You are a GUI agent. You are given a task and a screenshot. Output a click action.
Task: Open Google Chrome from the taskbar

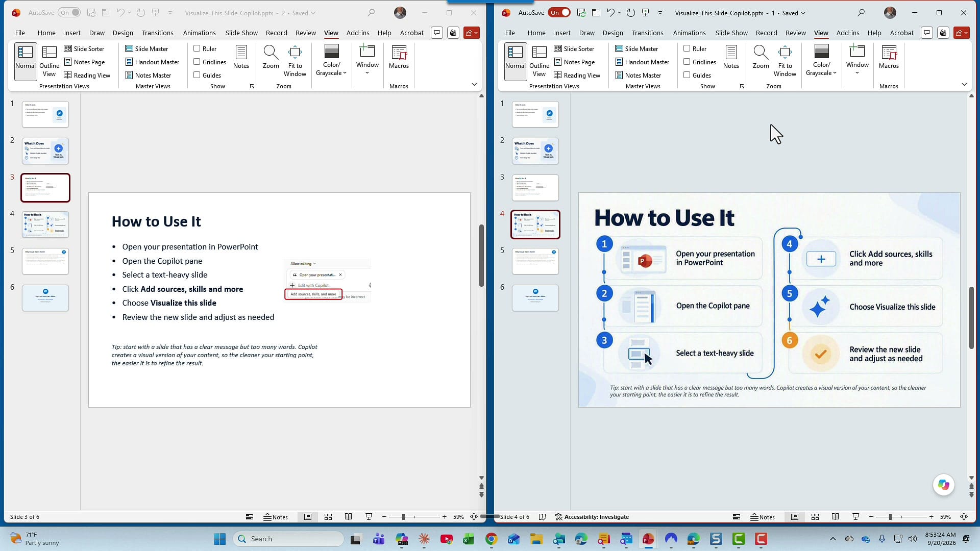(491, 539)
